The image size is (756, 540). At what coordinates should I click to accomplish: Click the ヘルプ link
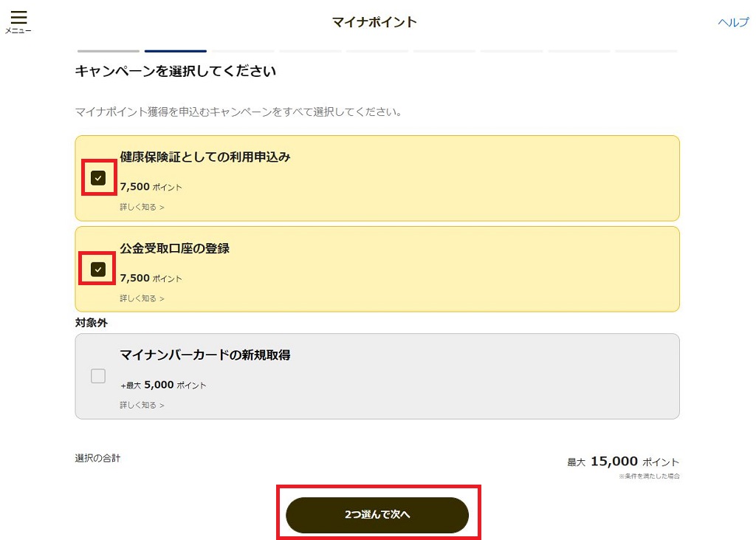point(733,22)
